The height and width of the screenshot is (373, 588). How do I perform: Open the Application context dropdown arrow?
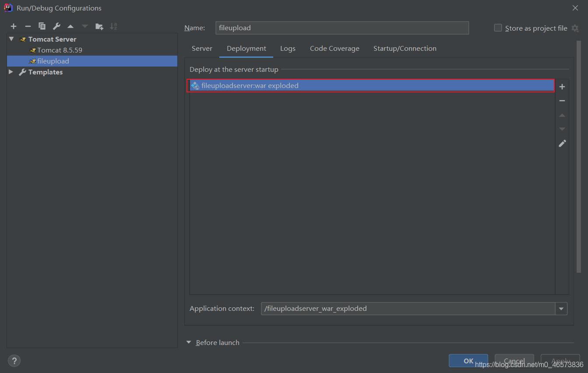pos(561,309)
